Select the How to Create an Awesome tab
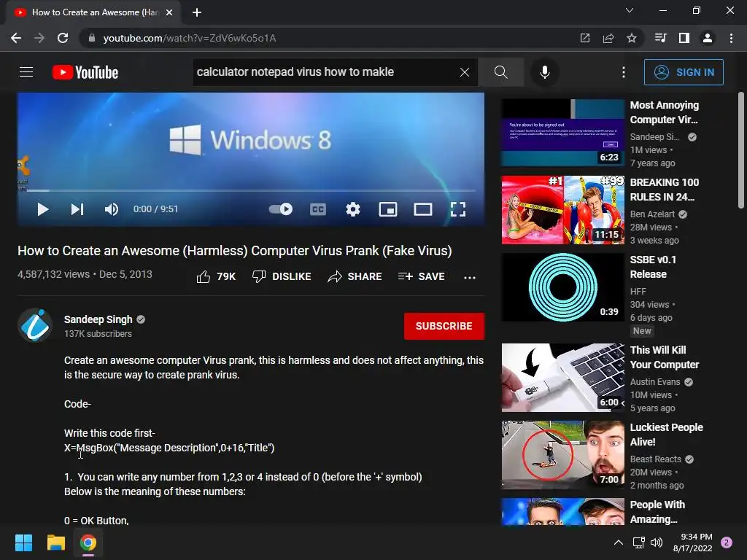The image size is (747, 560). coord(93,12)
